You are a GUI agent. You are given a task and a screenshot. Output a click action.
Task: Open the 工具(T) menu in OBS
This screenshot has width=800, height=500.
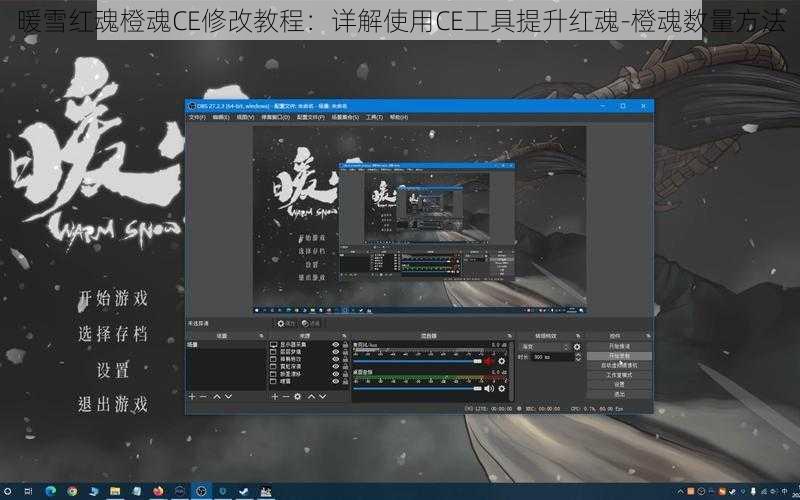click(x=374, y=117)
